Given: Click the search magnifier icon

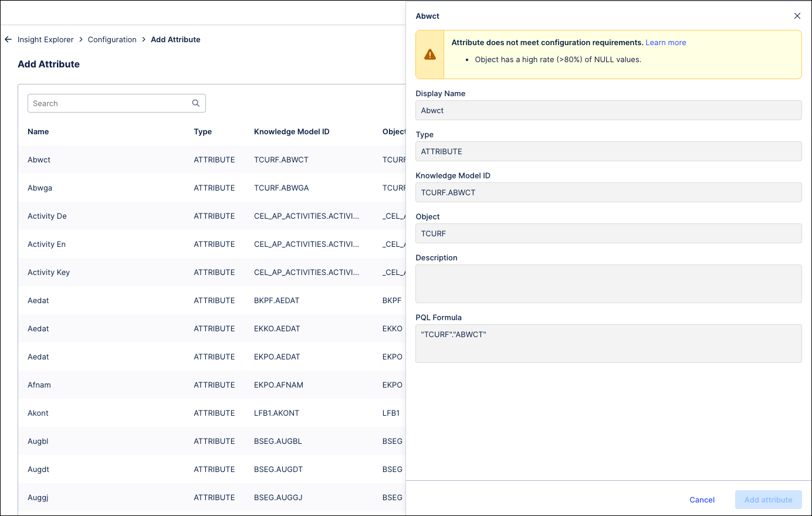Looking at the screenshot, I should [x=196, y=103].
